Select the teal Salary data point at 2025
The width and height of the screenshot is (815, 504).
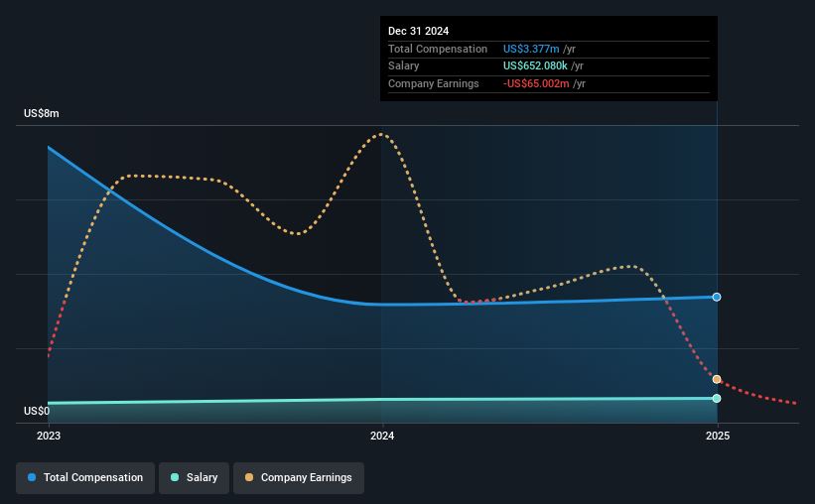click(717, 399)
